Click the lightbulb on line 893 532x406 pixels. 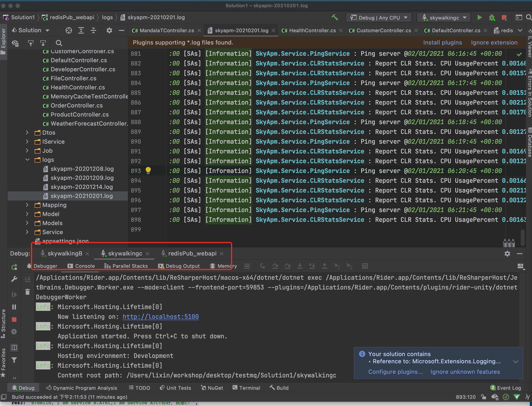(148, 171)
